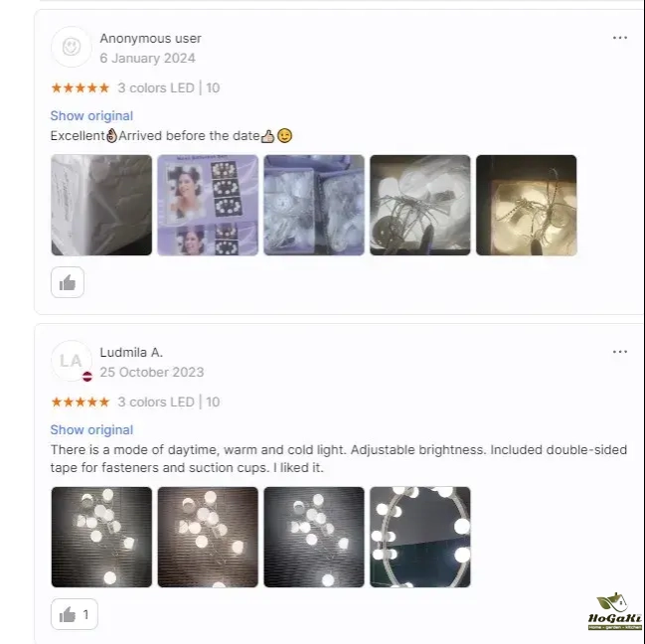
Task: Click the LA profile avatar
Action: (72, 361)
